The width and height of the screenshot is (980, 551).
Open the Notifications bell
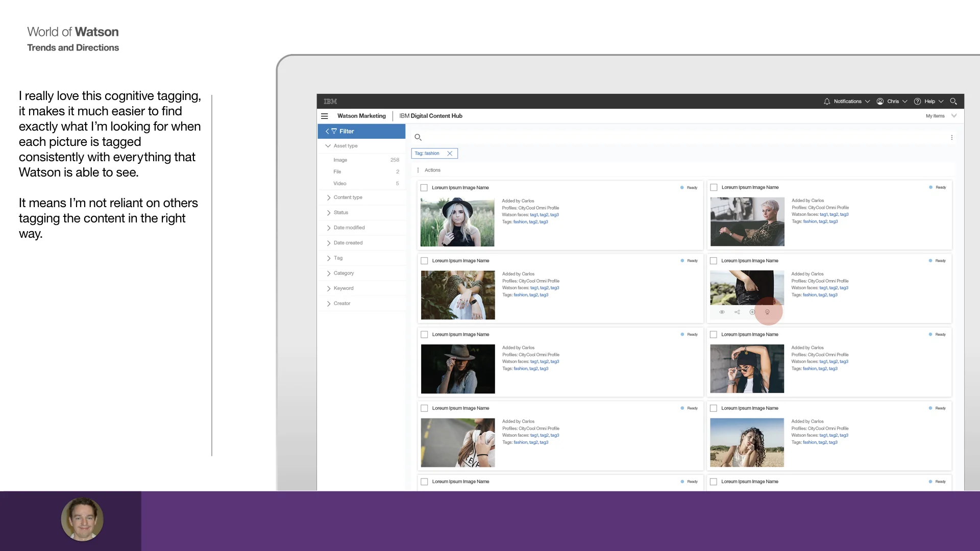pos(827,102)
